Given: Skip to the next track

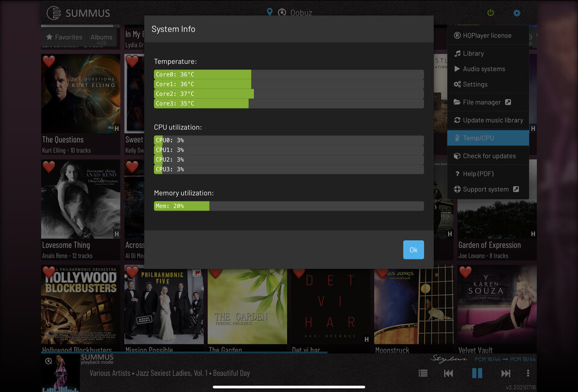Looking at the screenshot, I should pyautogui.click(x=506, y=373).
